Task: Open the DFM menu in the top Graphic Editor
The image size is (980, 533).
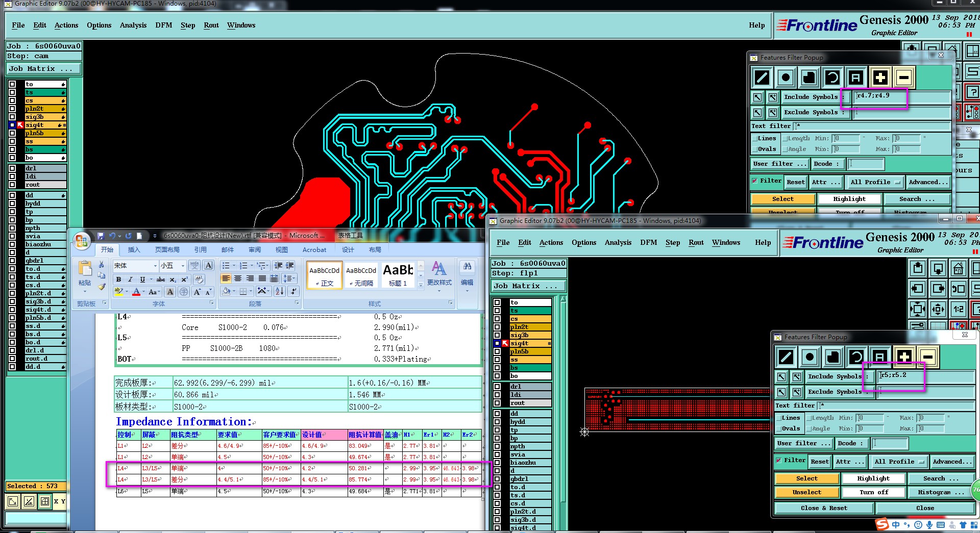Action: pyautogui.click(x=163, y=25)
